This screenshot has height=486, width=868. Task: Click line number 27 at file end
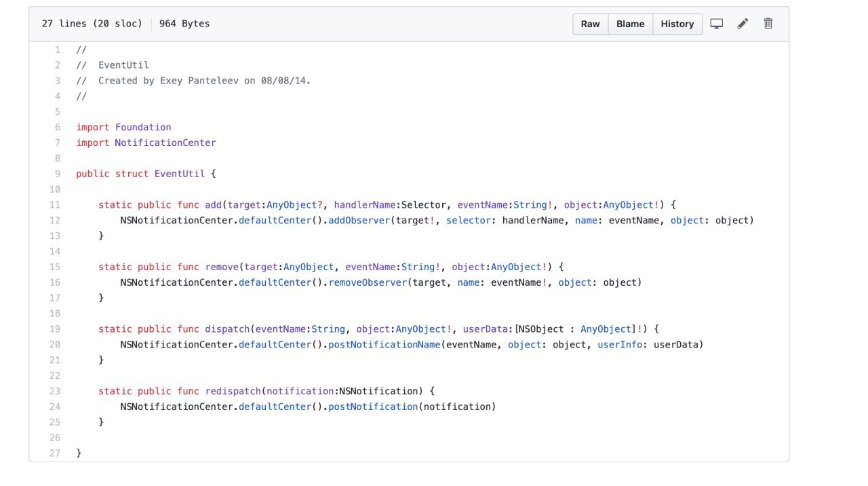(x=55, y=453)
